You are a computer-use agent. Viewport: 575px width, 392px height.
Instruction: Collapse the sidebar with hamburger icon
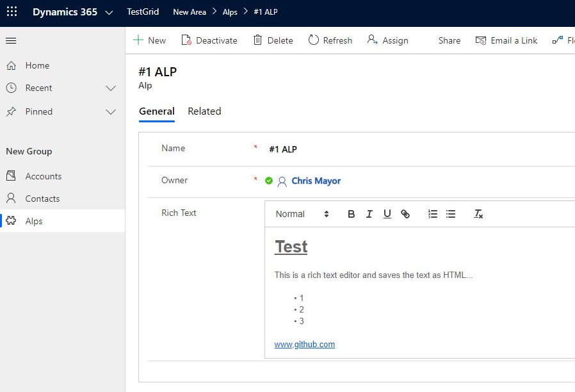(11, 40)
